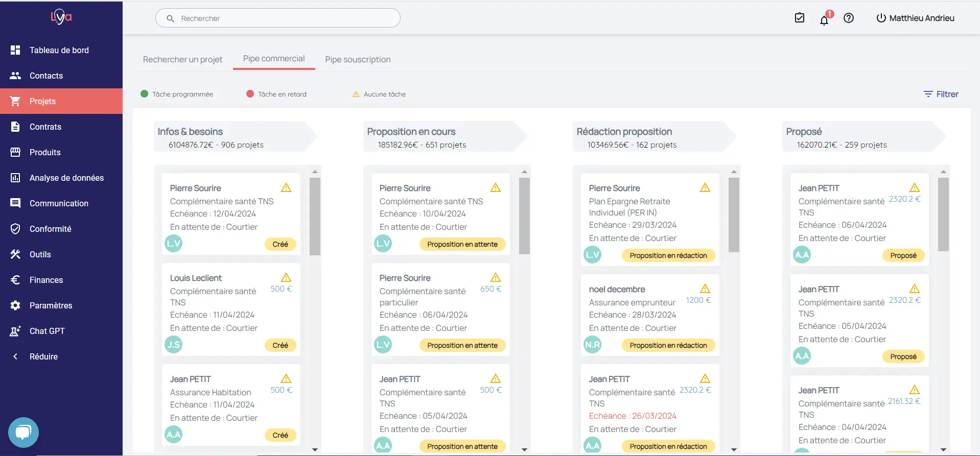
Task: Open the Filtrer filter button
Action: pyautogui.click(x=941, y=94)
